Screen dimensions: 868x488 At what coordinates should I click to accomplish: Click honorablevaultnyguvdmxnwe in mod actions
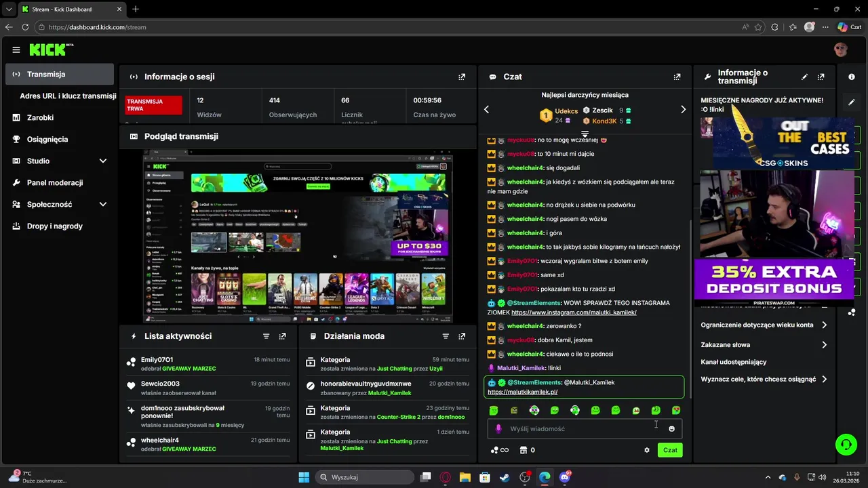[366, 384]
